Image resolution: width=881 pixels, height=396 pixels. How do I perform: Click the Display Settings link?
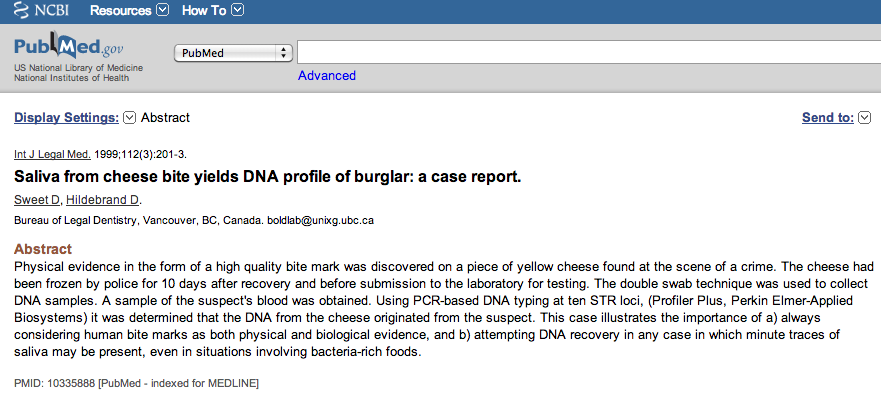pyautogui.click(x=66, y=118)
